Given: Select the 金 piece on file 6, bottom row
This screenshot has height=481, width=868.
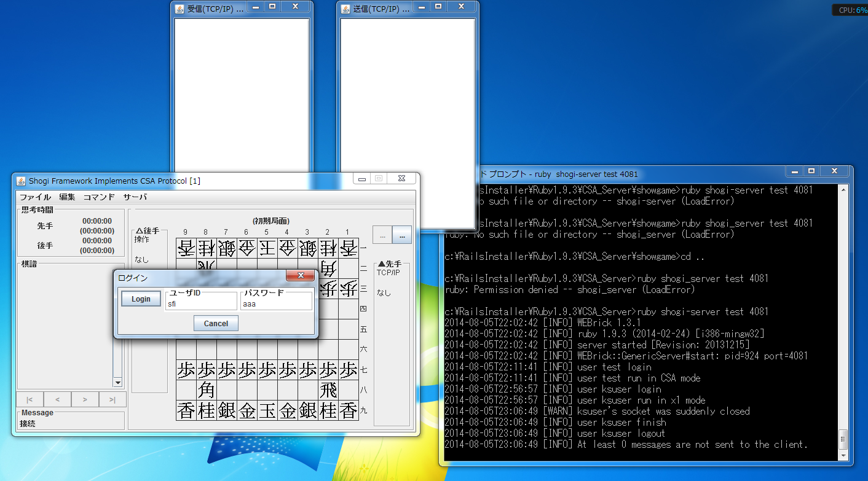Looking at the screenshot, I should (247, 410).
